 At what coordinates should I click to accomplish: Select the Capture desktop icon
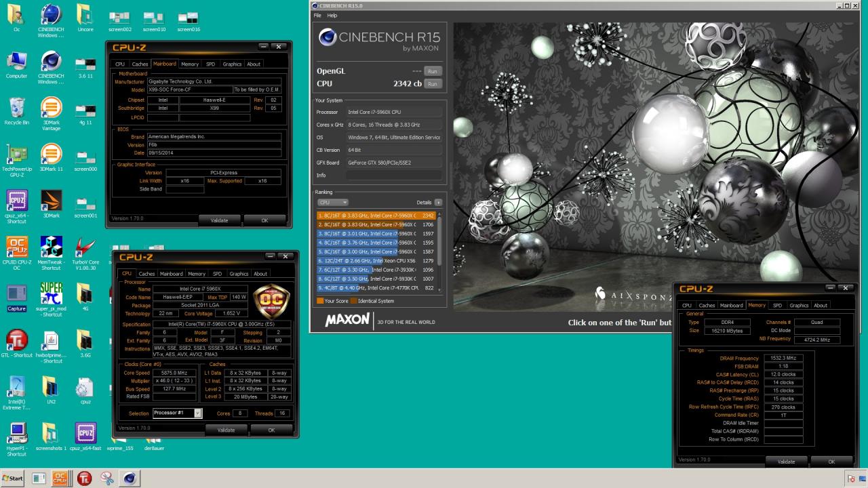pyautogui.click(x=16, y=297)
